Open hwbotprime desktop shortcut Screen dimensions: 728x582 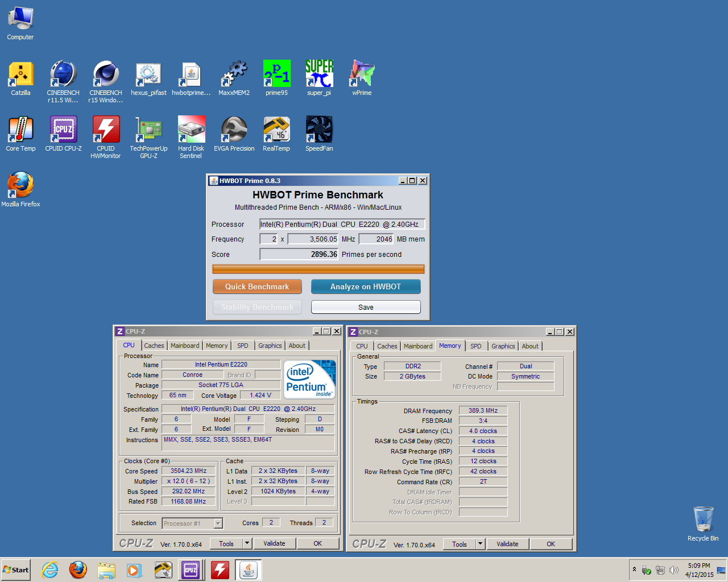point(191,78)
